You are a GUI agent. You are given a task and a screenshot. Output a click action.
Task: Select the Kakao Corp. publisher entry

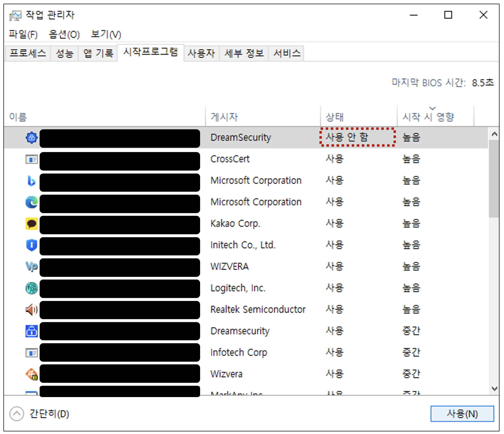pyautogui.click(x=235, y=224)
